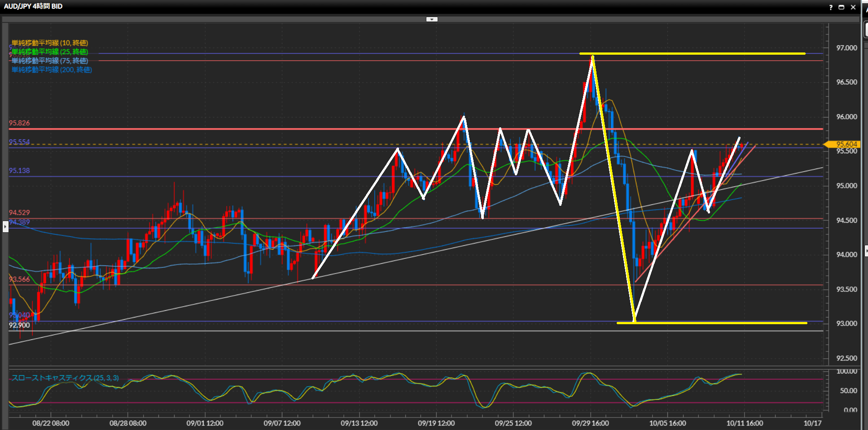Close the AUD/JPY chart window
The height and width of the screenshot is (430, 868).
tap(853, 7)
